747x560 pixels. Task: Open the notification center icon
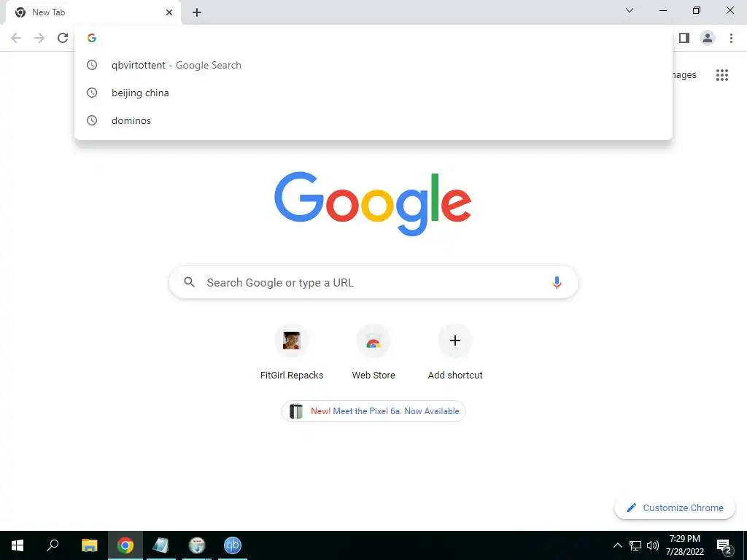pos(724,546)
